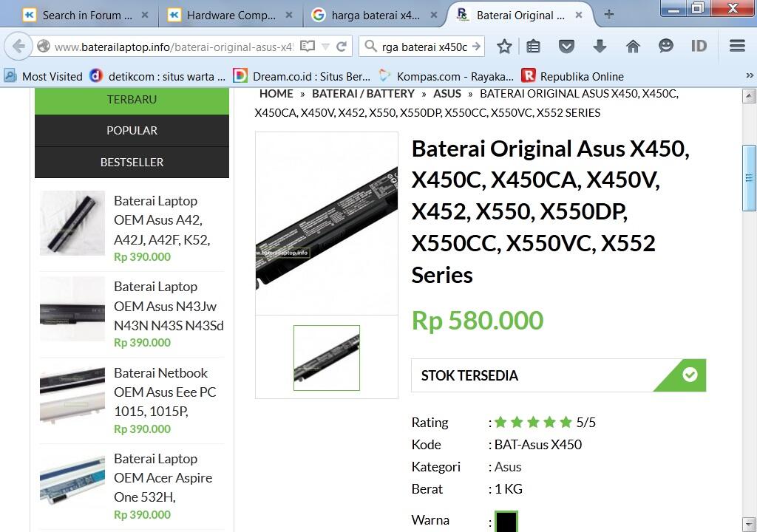Expand the URL history dropdown arrow

tap(325, 47)
